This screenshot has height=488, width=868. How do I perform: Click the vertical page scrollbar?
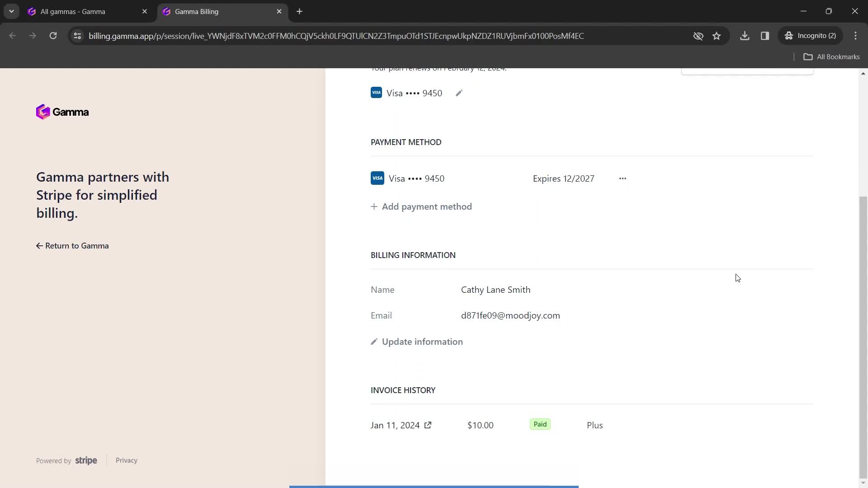(x=863, y=337)
